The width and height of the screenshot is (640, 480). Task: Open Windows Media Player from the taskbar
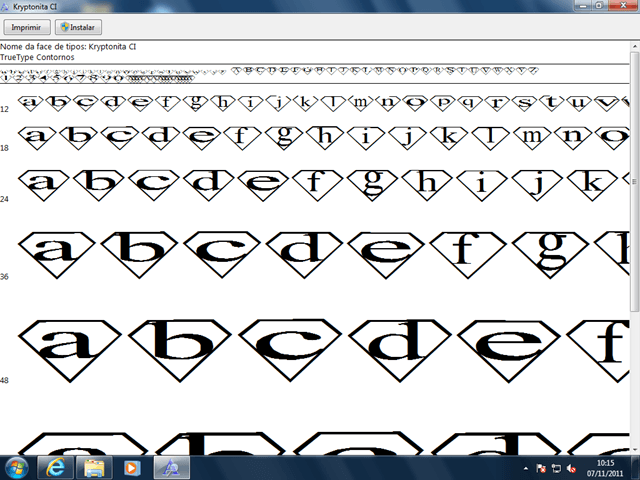[x=132, y=468]
